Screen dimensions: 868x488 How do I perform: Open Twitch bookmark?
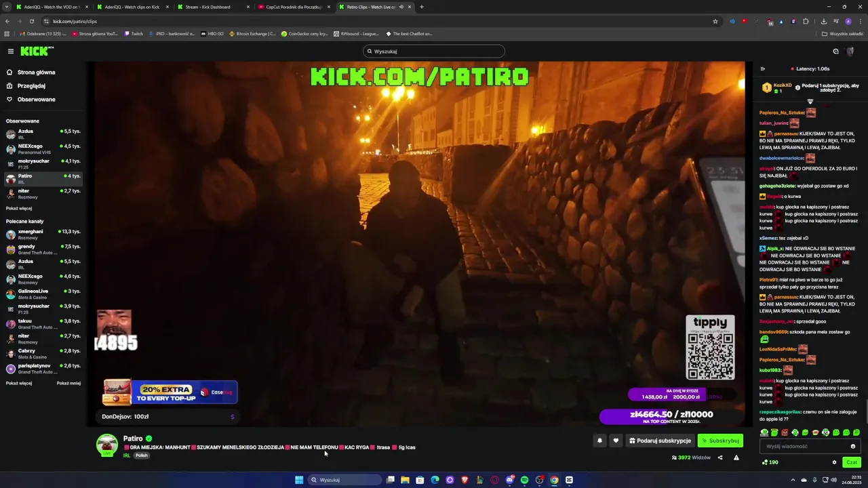pyautogui.click(x=134, y=33)
